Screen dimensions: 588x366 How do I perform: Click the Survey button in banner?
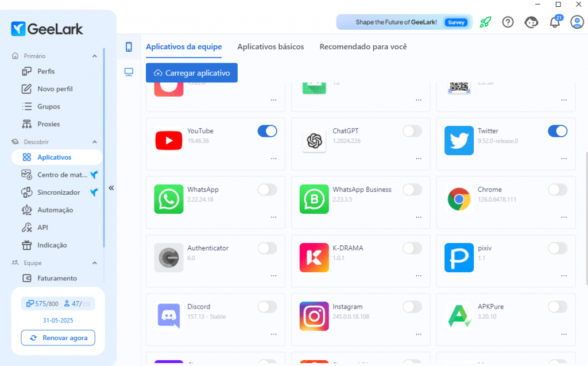[456, 22]
